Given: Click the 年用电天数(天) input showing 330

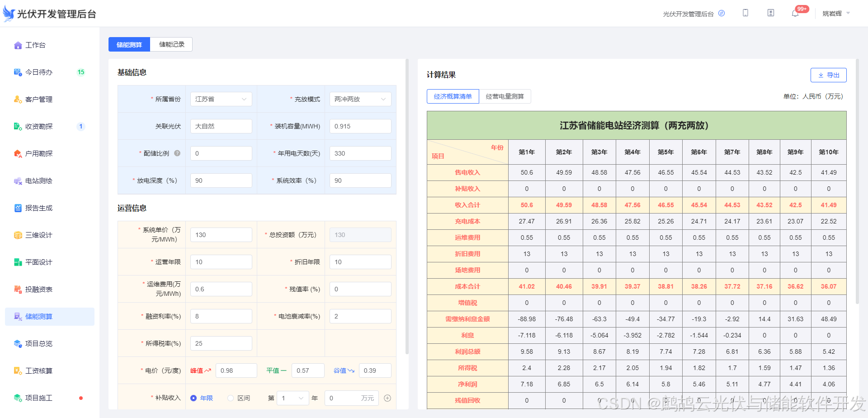Looking at the screenshot, I should click(360, 153).
